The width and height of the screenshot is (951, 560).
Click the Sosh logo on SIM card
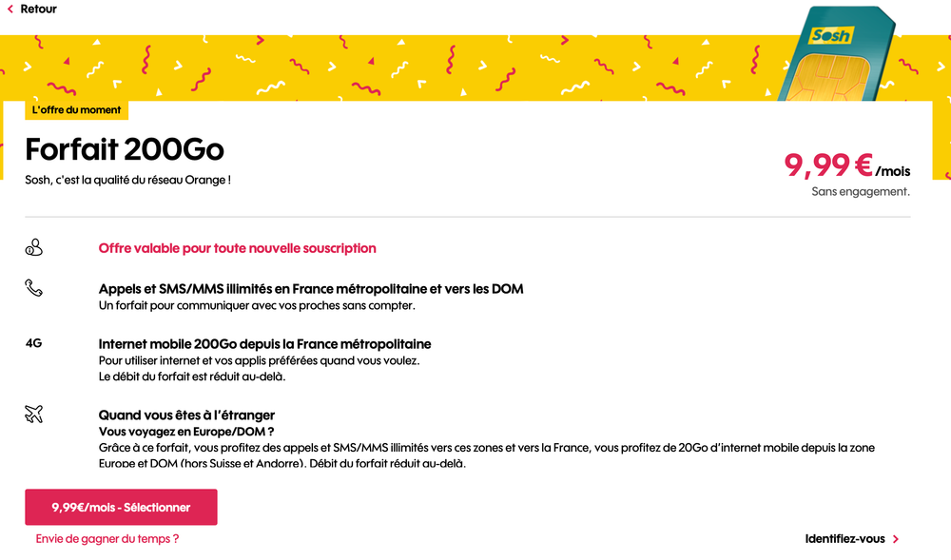830,36
